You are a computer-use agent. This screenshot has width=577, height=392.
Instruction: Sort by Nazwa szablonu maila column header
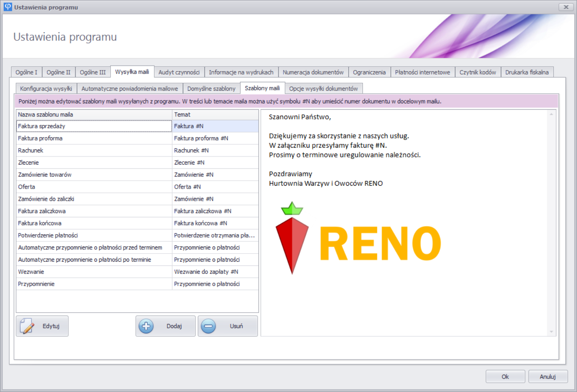point(94,114)
